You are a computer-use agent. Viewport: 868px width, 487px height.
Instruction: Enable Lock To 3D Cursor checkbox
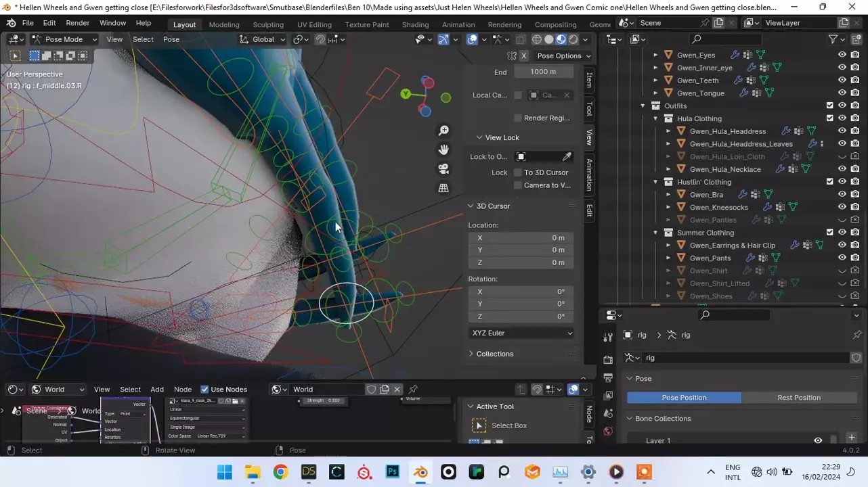pos(518,172)
